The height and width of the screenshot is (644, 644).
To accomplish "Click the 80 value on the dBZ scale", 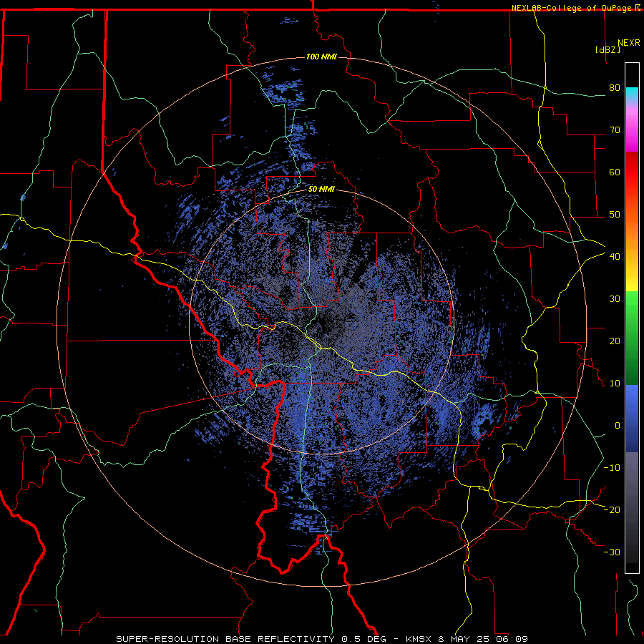I will [615, 87].
